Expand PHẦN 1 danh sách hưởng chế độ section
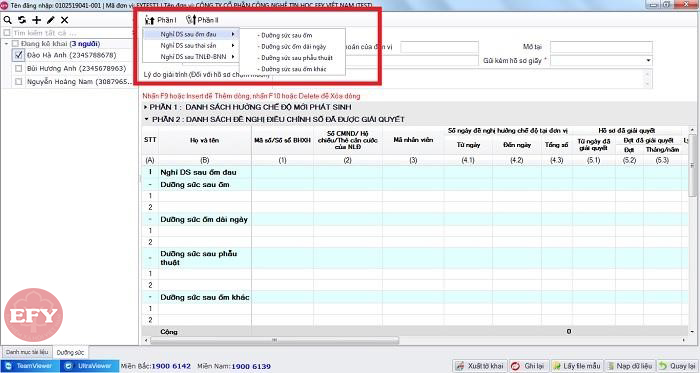 [146, 108]
